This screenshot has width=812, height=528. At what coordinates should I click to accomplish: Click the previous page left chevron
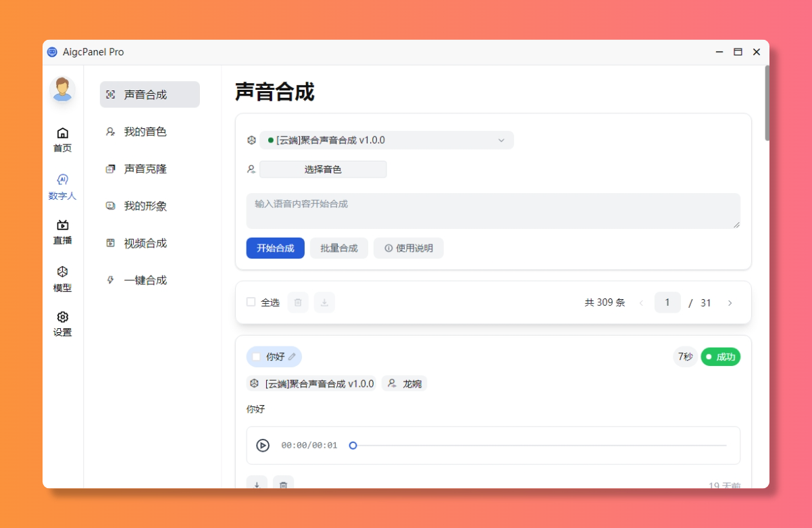(x=641, y=302)
